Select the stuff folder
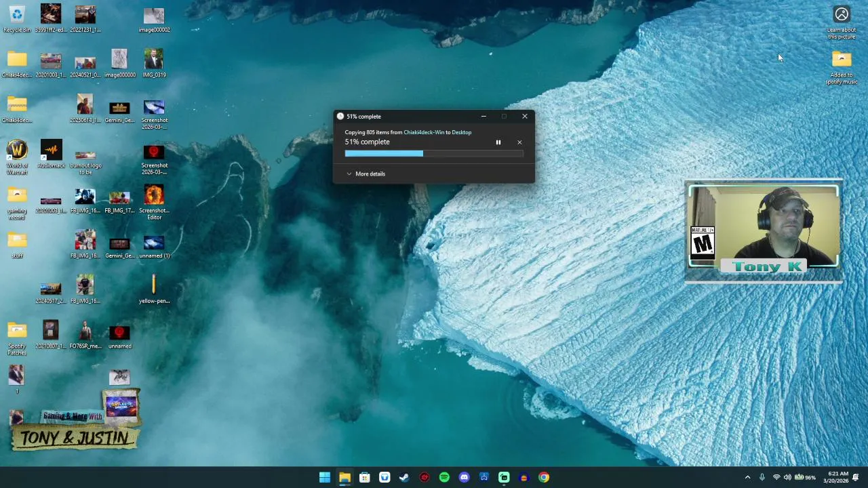The width and height of the screenshot is (868, 488). [x=17, y=245]
